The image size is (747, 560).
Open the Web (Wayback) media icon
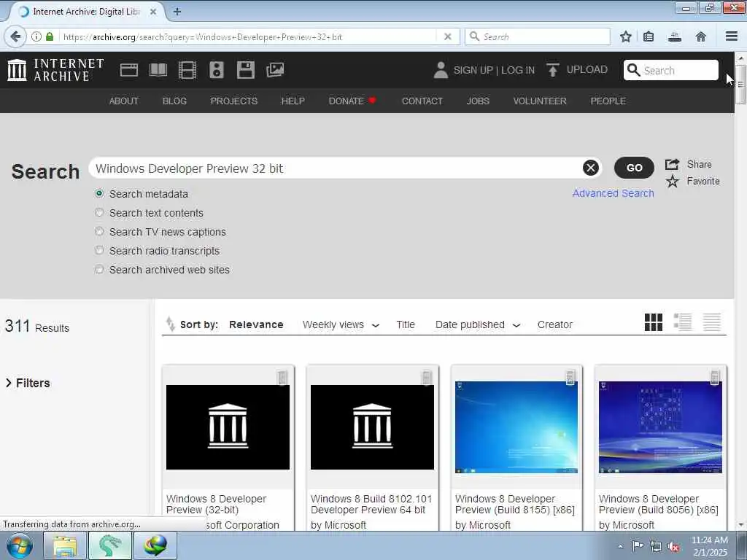[x=128, y=70]
